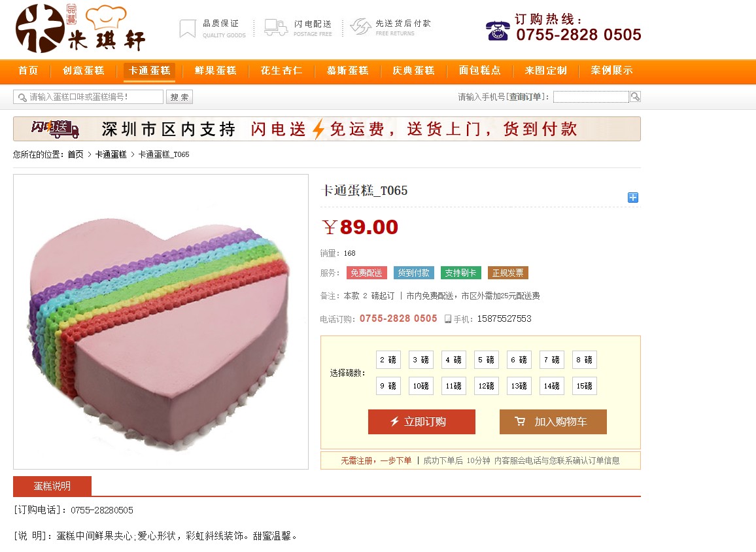
Task: Switch to the 蛋糕说明 tab
Action: [52, 486]
